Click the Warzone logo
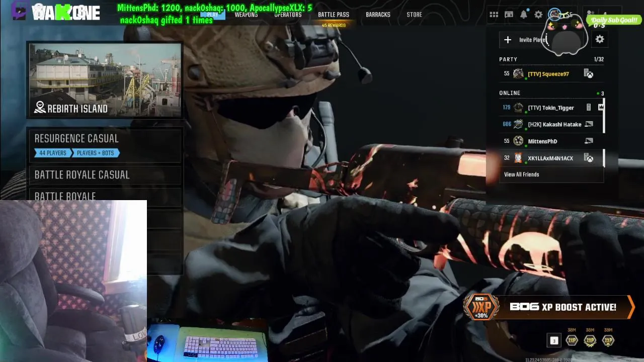The width and height of the screenshot is (644, 362). (x=66, y=13)
